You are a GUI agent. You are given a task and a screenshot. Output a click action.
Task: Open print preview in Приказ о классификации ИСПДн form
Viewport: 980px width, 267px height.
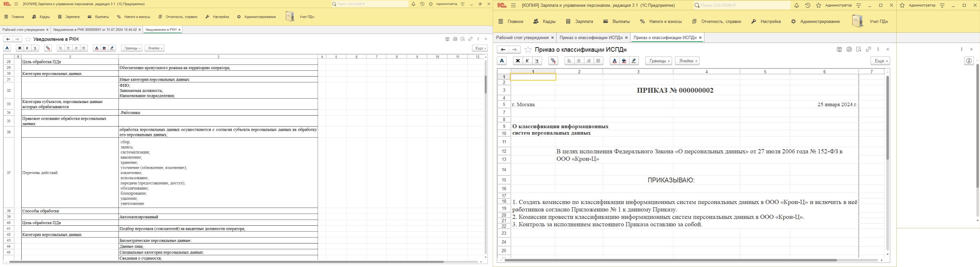pyautogui.click(x=859, y=49)
